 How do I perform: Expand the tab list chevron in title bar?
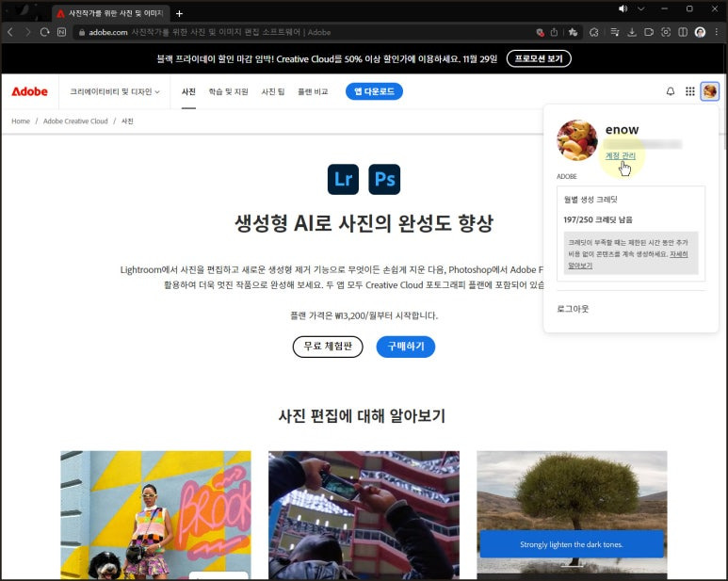pyautogui.click(x=641, y=8)
